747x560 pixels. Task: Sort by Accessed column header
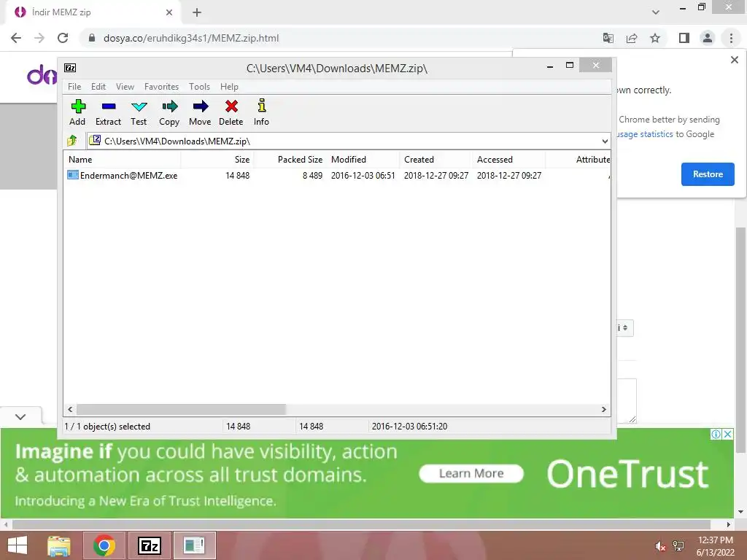(508, 160)
